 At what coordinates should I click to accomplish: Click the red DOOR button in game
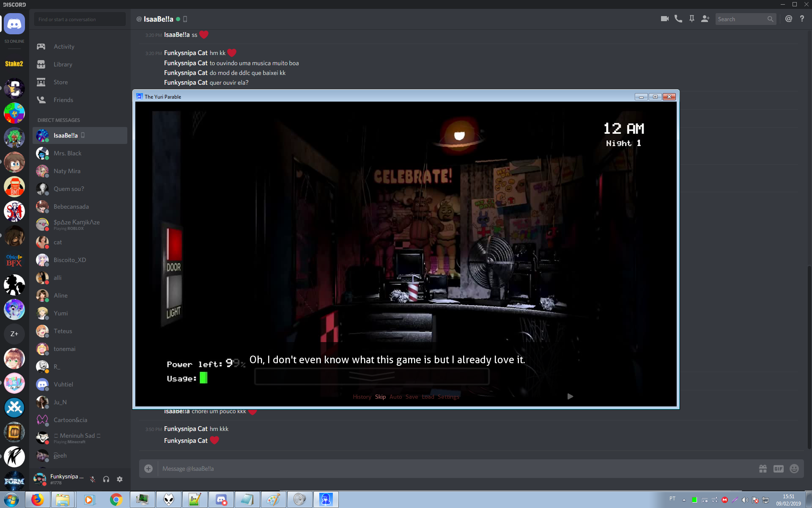(x=174, y=244)
